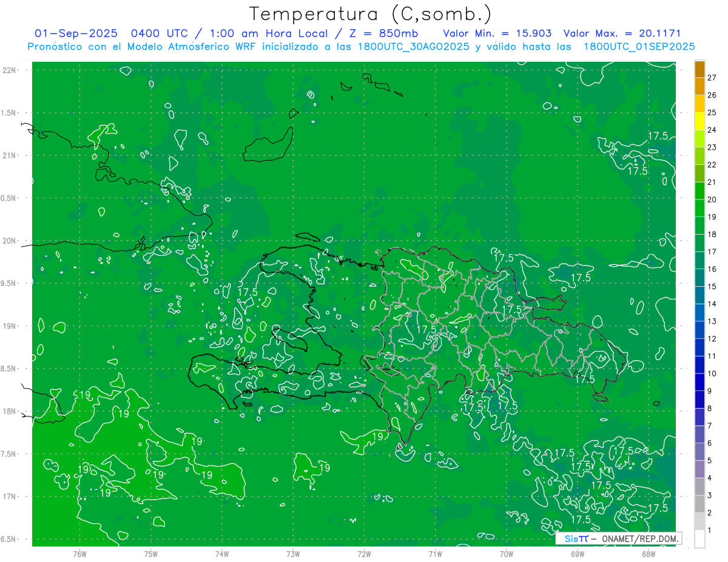Click the '70W' longitude axis label
Viewport: 728px width, 562px height.
click(507, 555)
